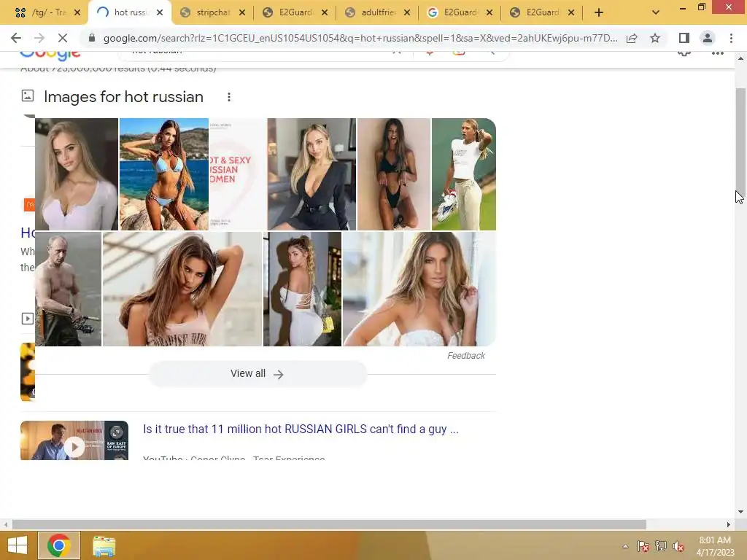This screenshot has width=747, height=560.
Task: Click the horizontal scrollbar thumb
Action: tap(329, 524)
